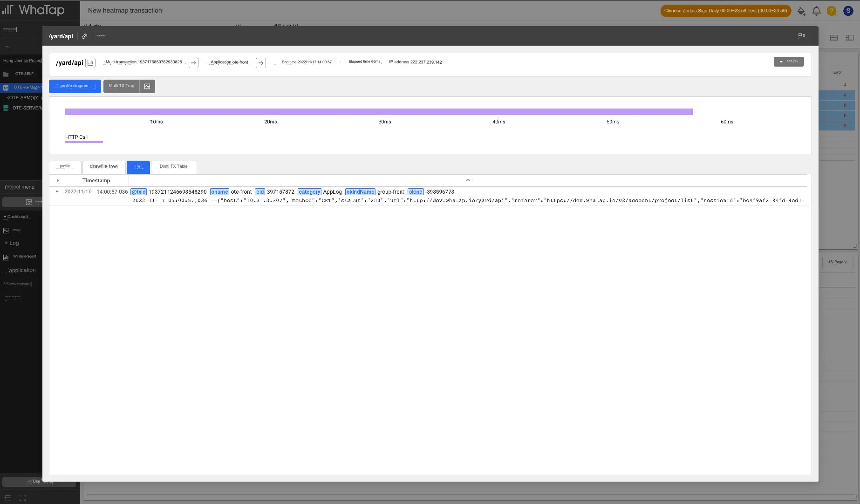Open the Winter/Report menu item

coord(24,257)
